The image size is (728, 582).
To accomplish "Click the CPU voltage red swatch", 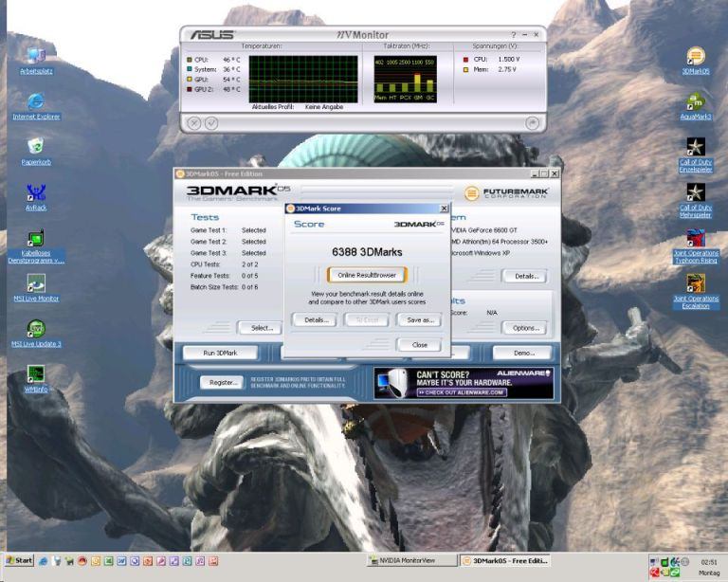I will click(x=465, y=60).
